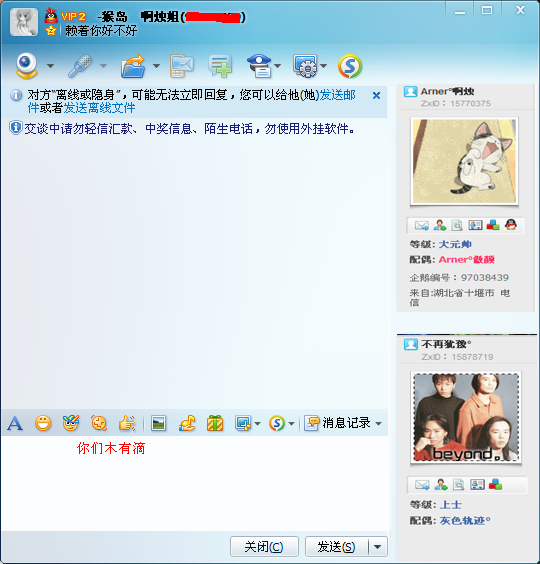This screenshot has height=564, width=540.
Task: Dismiss the offline notice with X
Action: (x=376, y=96)
